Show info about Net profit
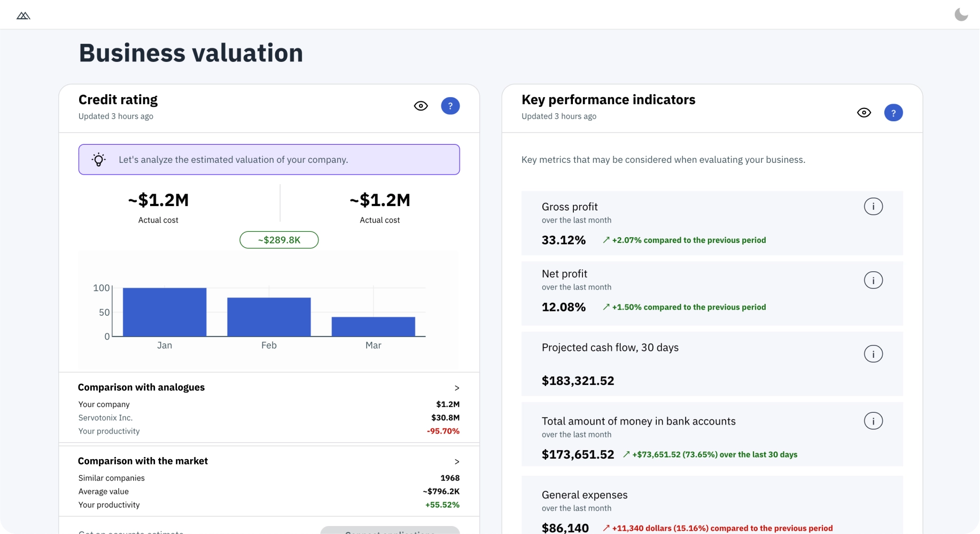Viewport: 980px width, 534px height. [x=873, y=280]
